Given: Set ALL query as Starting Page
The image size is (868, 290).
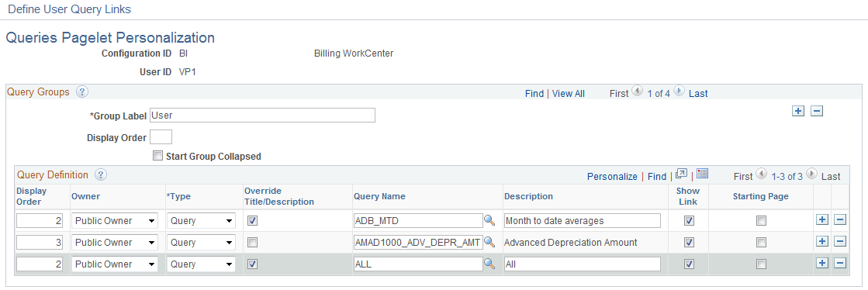Looking at the screenshot, I should (762, 264).
